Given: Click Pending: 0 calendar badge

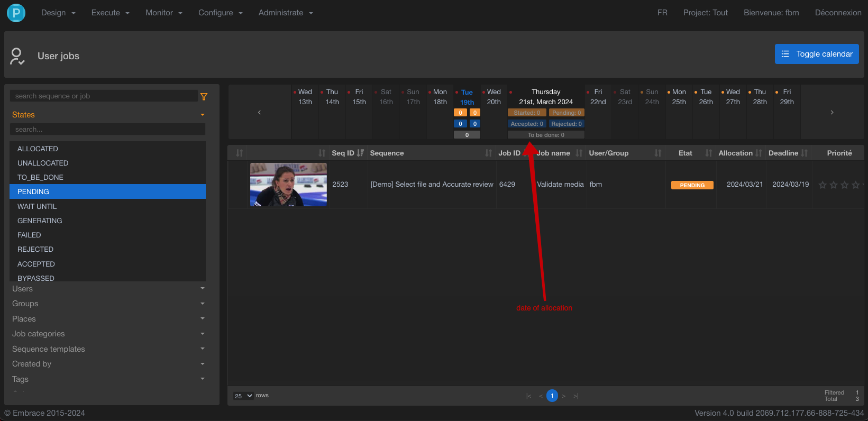Looking at the screenshot, I should point(567,113).
